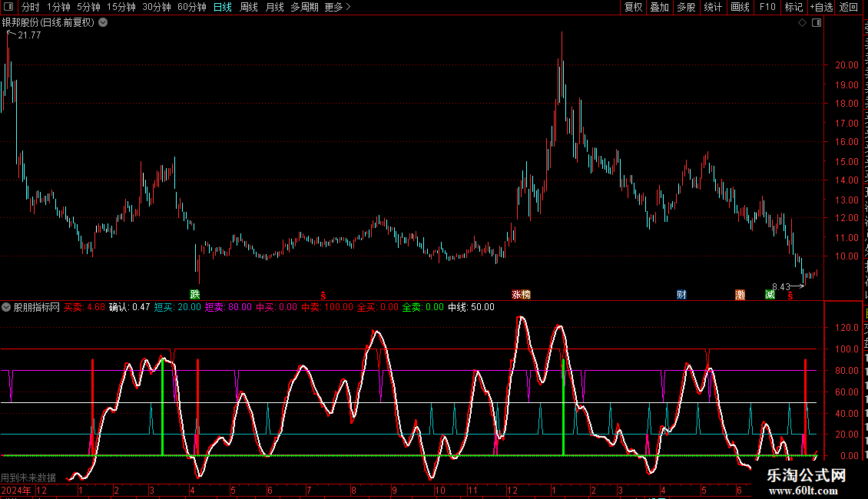Add stock via +自选 button
This screenshot has width=868, height=499.
pos(821,7)
